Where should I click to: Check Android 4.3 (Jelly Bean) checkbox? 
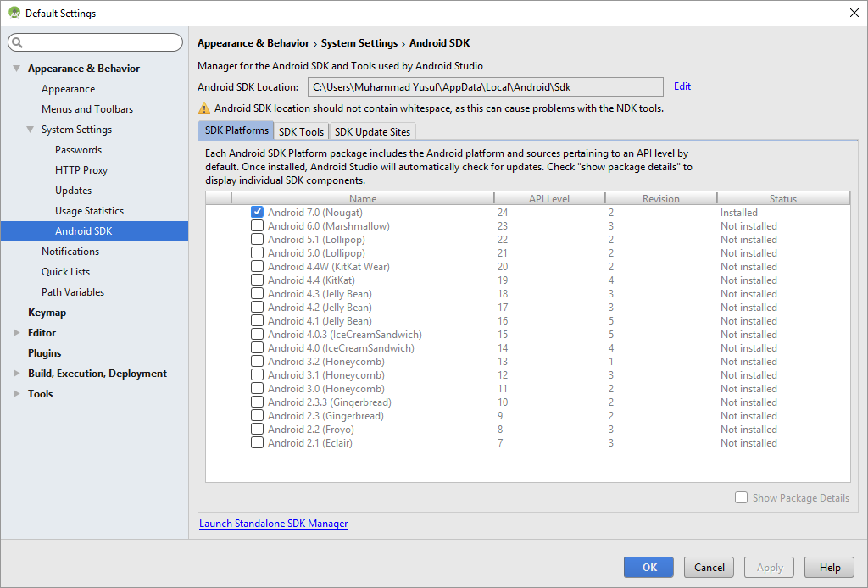pyautogui.click(x=257, y=293)
